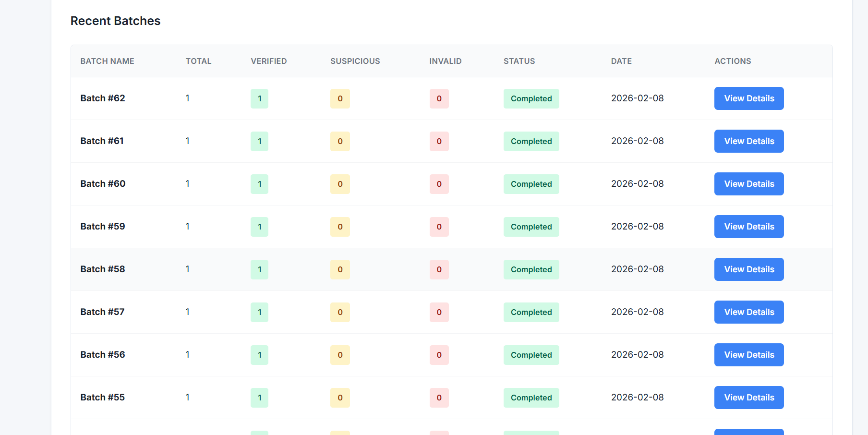Click the BATCH NAME column header
The image size is (868, 435).
[107, 61]
